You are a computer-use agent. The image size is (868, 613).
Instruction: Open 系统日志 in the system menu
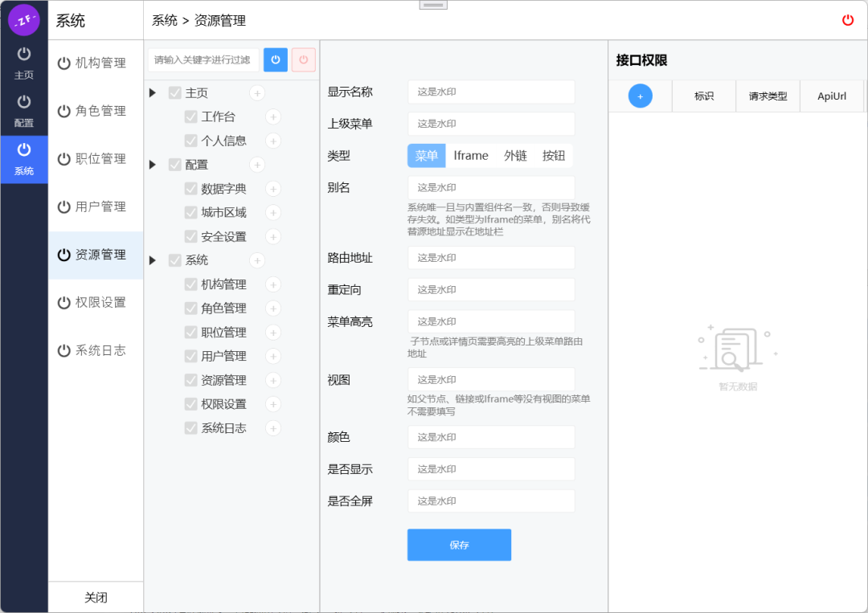95,351
